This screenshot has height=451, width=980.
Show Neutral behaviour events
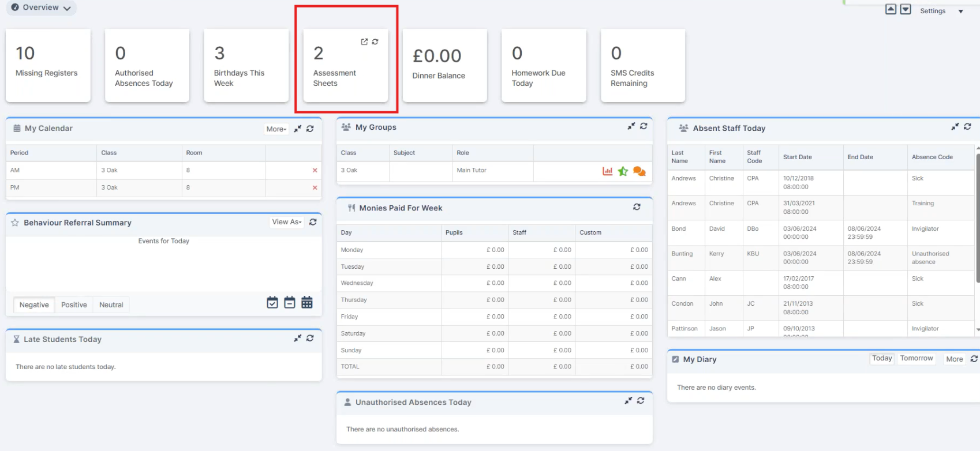click(x=111, y=305)
